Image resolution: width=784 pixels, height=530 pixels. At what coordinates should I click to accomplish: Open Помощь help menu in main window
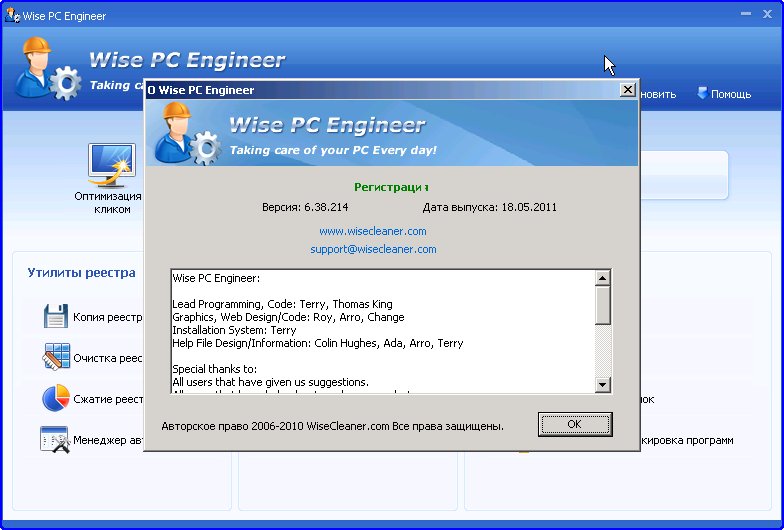[x=724, y=94]
